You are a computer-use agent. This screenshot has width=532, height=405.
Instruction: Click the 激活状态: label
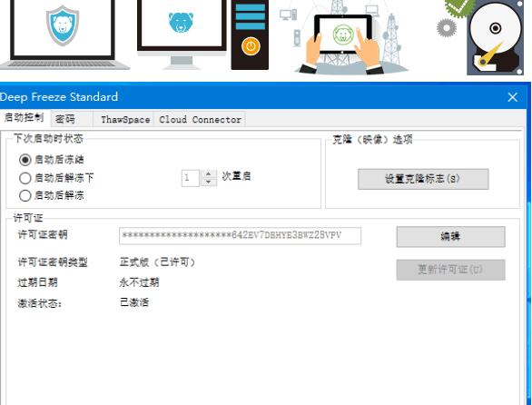point(39,302)
